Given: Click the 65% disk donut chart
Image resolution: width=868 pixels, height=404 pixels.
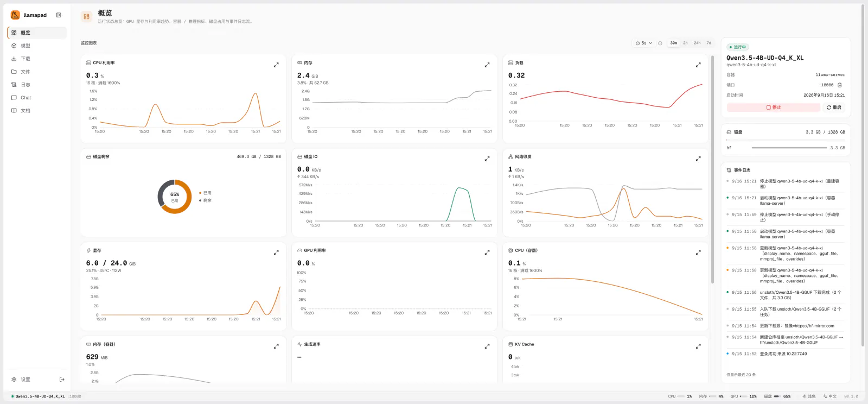Looking at the screenshot, I should (175, 197).
